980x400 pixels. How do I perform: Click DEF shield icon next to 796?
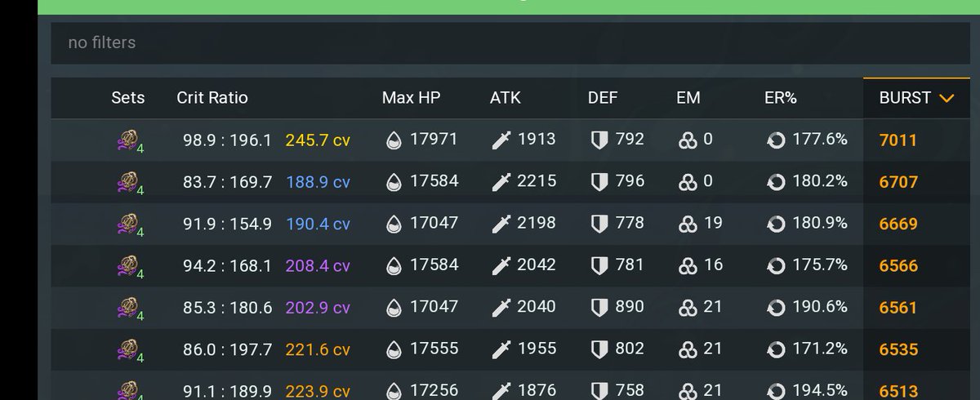(599, 182)
